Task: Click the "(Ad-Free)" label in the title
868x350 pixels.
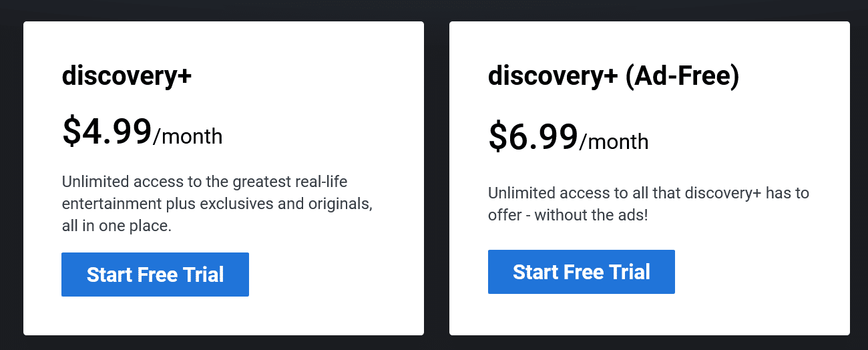Action: pyautogui.click(x=682, y=76)
